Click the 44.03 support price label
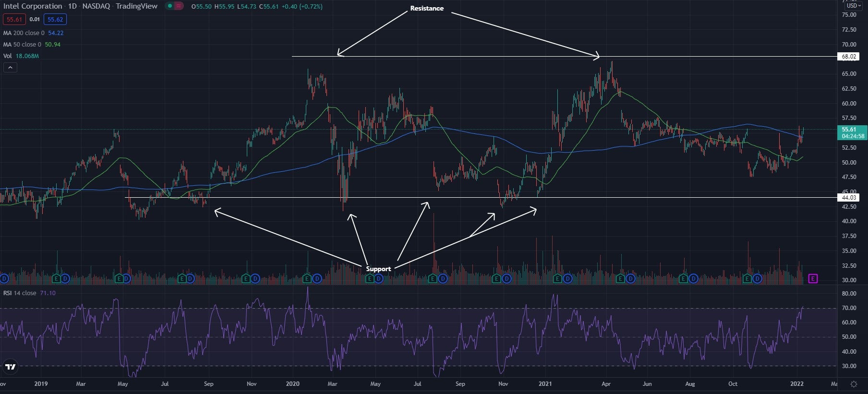 coord(849,198)
